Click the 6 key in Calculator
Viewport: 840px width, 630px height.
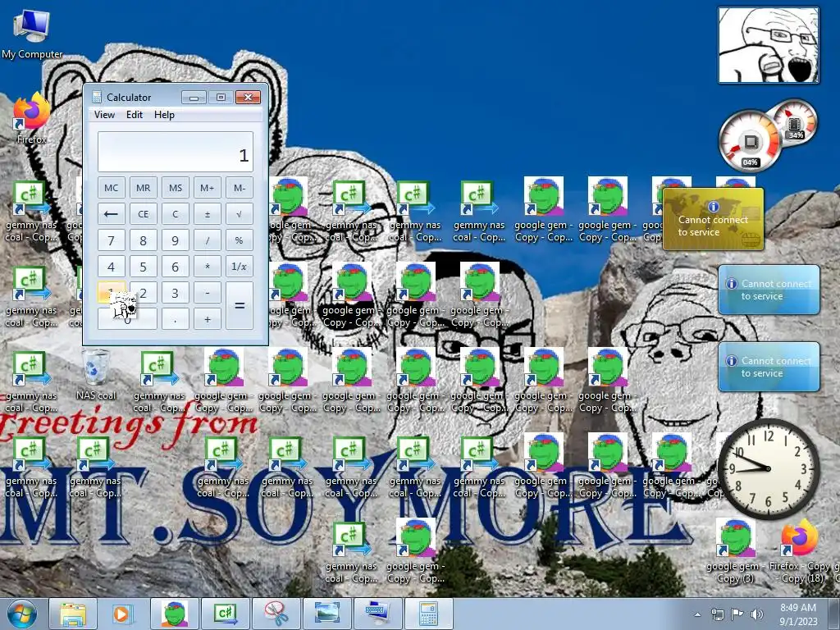tap(176, 267)
